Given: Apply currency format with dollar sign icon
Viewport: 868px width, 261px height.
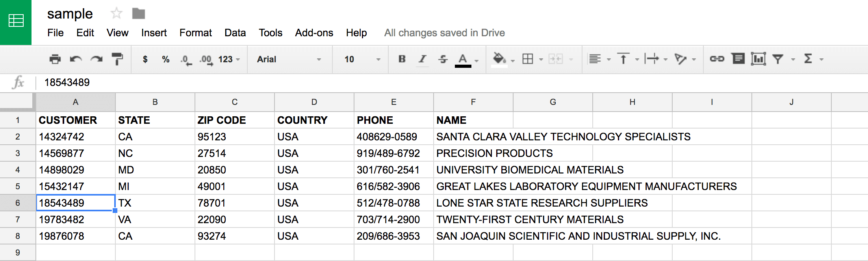Looking at the screenshot, I should pos(145,59).
